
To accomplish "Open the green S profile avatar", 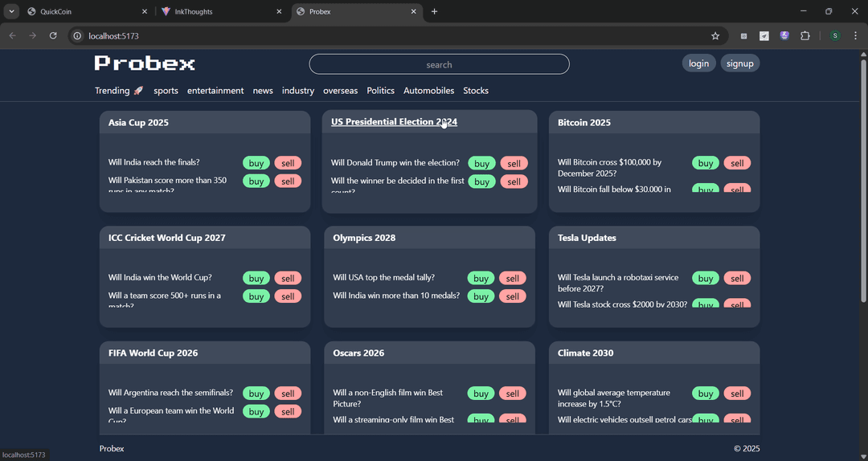I will coord(835,35).
